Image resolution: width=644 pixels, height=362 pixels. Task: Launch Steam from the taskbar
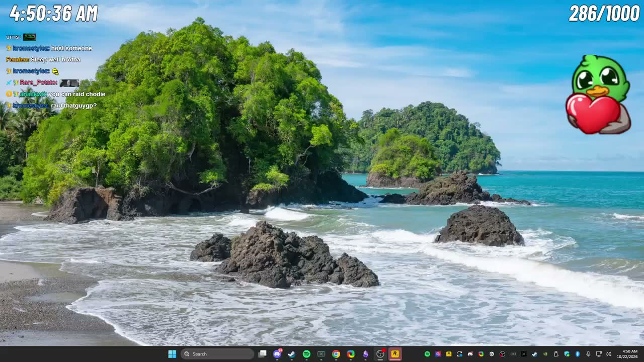click(291, 354)
